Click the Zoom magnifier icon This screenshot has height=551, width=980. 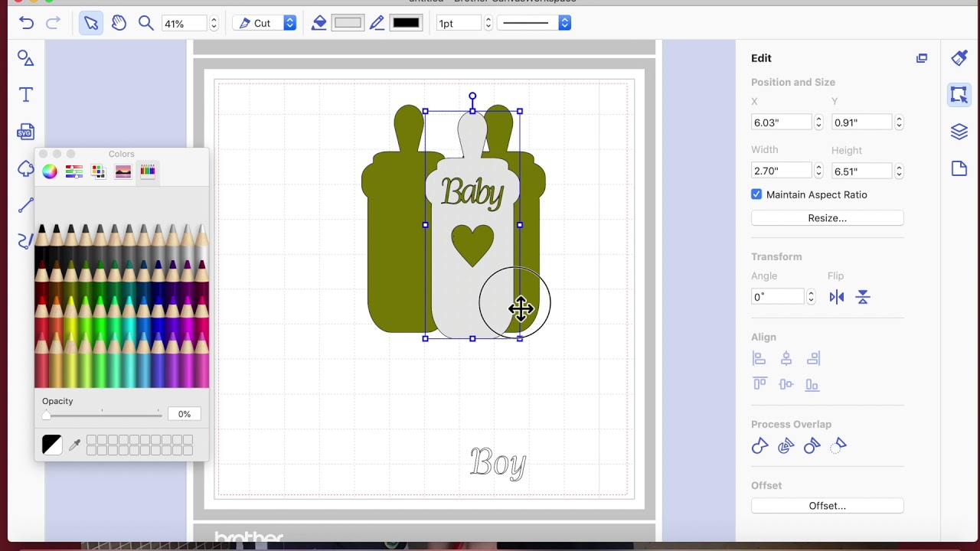tap(146, 23)
